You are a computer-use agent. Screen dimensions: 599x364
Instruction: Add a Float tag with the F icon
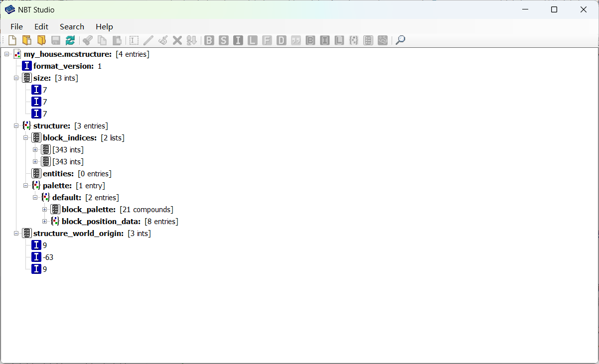(267, 40)
